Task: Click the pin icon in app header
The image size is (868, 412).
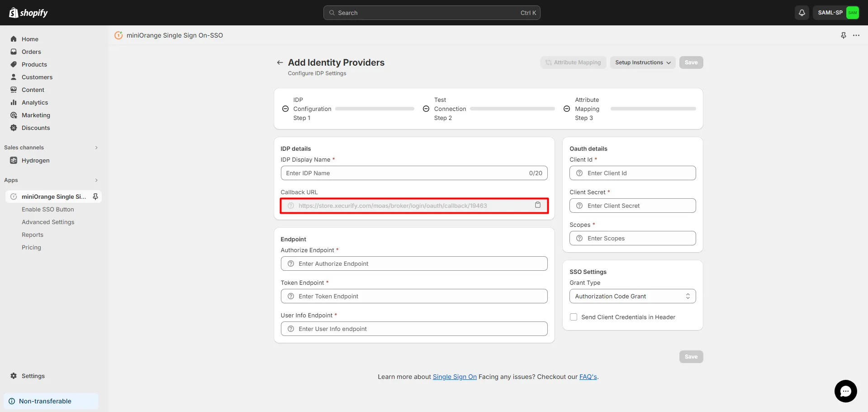Action: click(844, 35)
